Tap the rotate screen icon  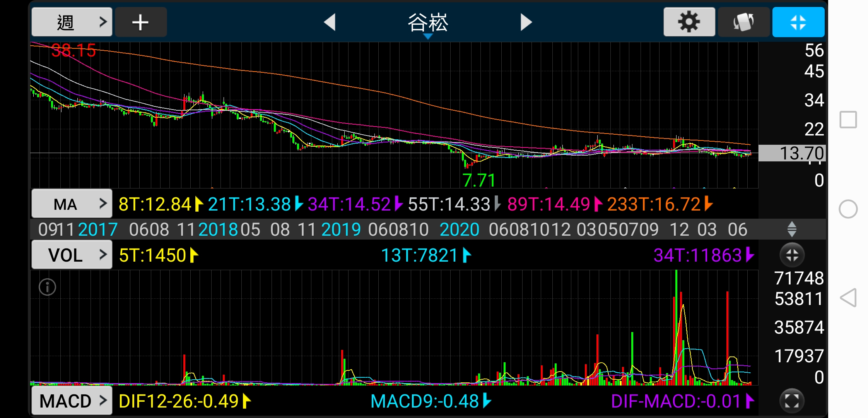coord(743,22)
